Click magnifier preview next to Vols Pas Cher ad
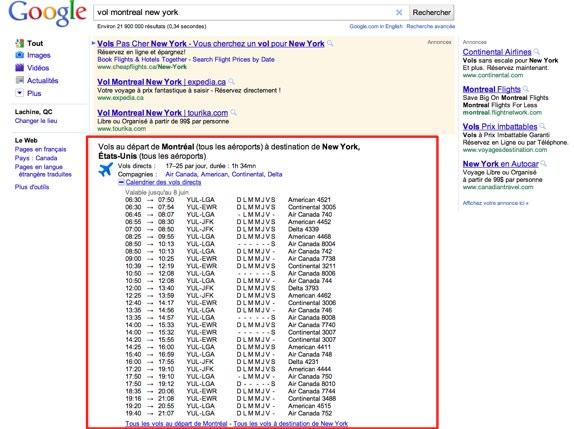This screenshot has width=574, height=429. (330, 44)
